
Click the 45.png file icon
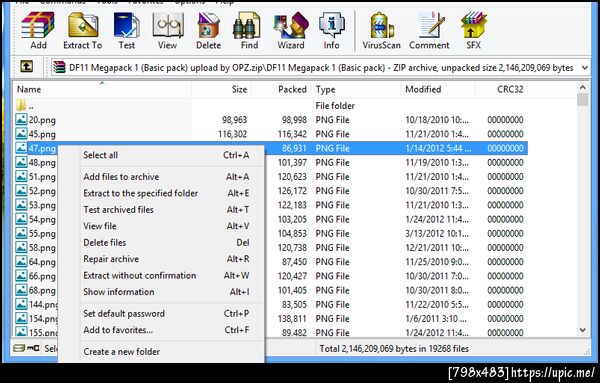tap(21, 134)
